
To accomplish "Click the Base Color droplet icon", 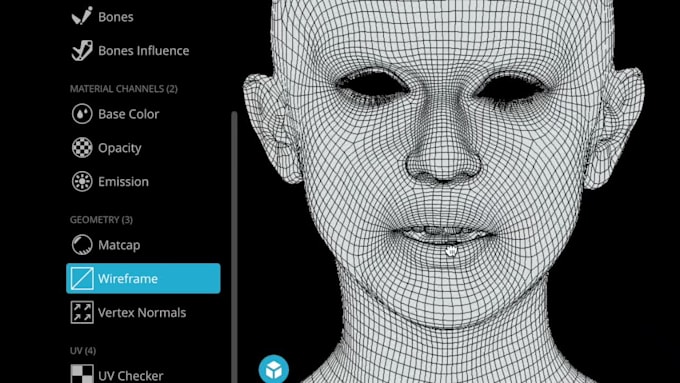I will (82, 114).
